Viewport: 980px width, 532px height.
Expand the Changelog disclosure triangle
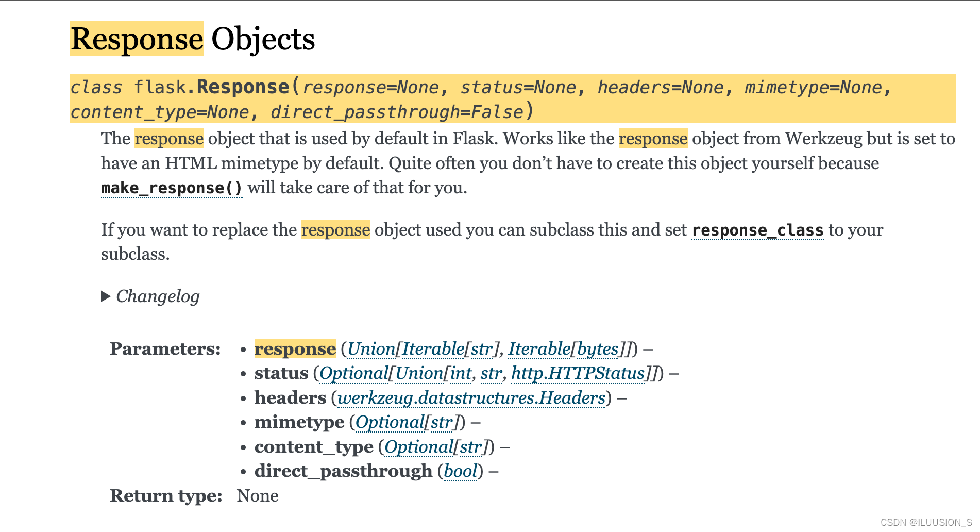[x=106, y=296]
